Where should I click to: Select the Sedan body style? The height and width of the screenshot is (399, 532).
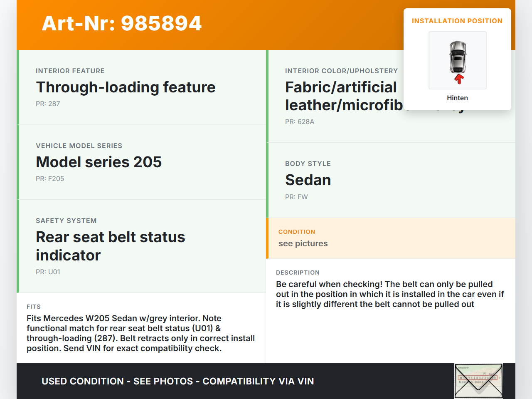click(x=308, y=180)
